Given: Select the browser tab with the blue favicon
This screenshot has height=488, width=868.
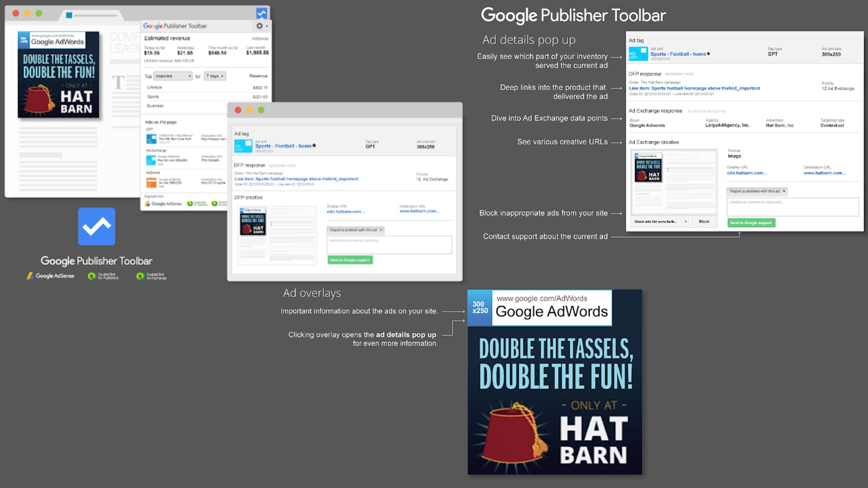Looking at the screenshot, I should [91, 15].
